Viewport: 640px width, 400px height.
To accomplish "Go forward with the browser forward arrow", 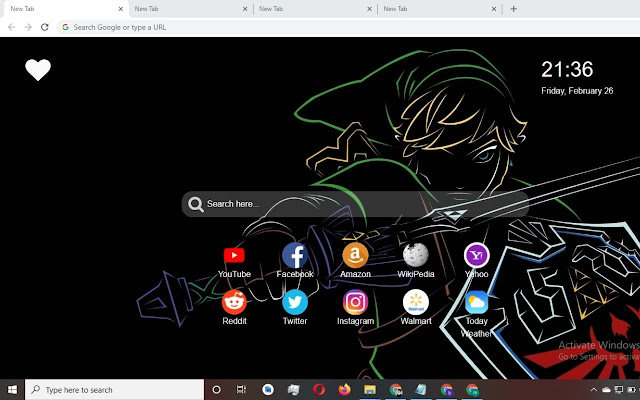I will (28, 27).
